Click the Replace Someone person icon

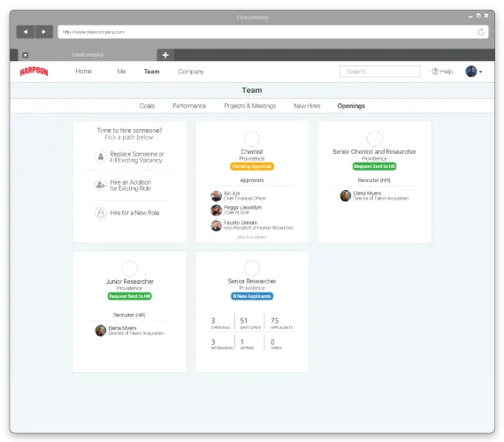coord(101,156)
